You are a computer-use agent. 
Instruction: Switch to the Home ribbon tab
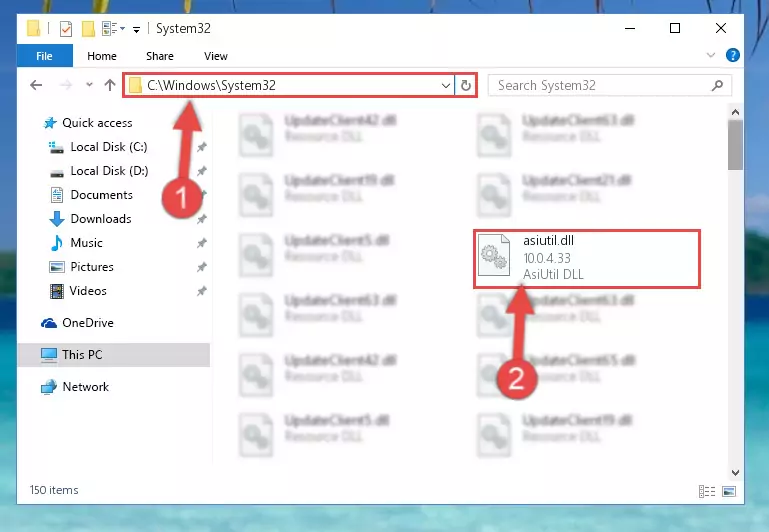pyautogui.click(x=102, y=56)
